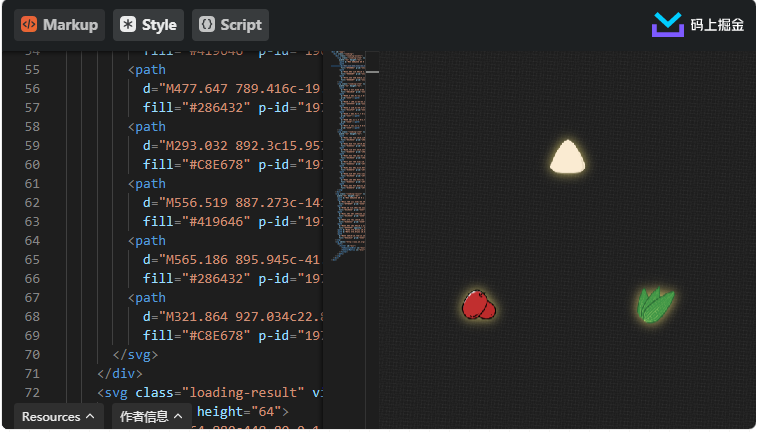Open the Markup tab
This screenshot has width=757, height=432.
pos(59,25)
